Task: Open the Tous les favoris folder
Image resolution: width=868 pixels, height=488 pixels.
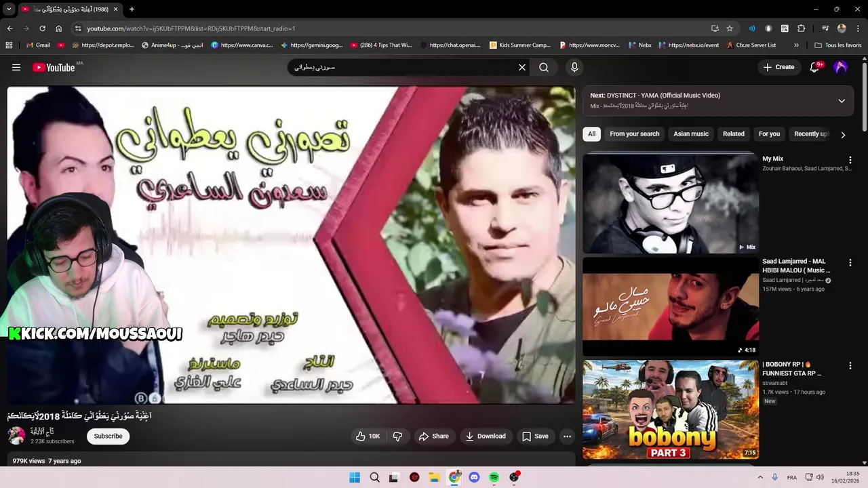Action: click(837, 45)
